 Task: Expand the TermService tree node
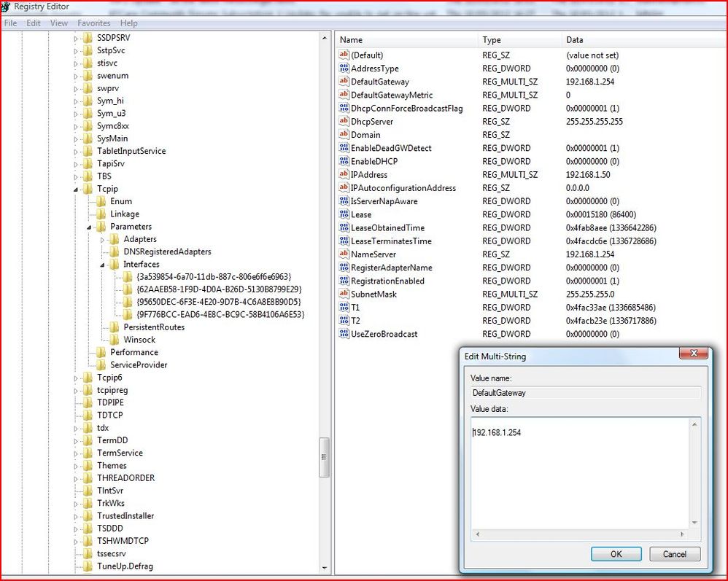(x=76, y=453)
